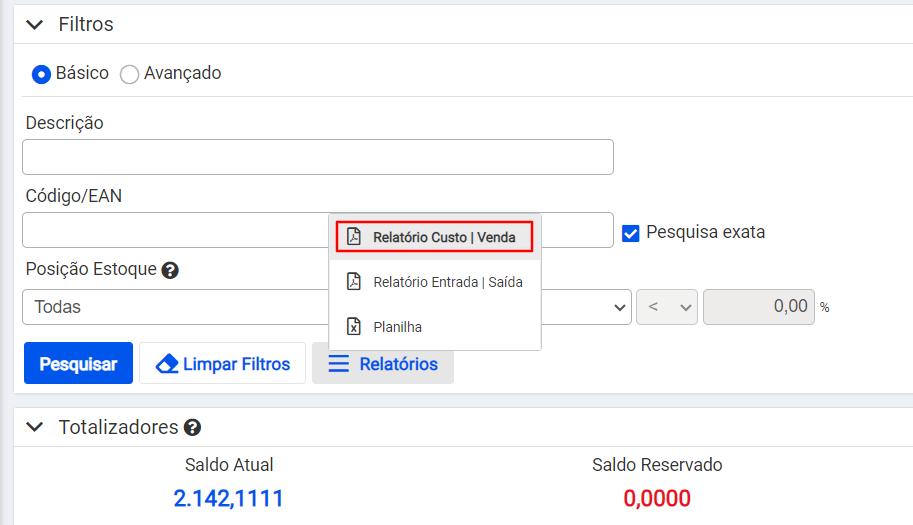
Task: Select the Básico radio option
Action: tap(41, 75)
